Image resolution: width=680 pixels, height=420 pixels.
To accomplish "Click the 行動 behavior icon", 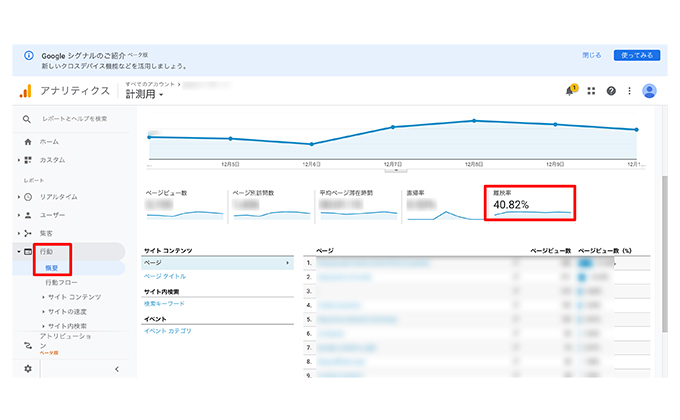I will click(28, 252).
